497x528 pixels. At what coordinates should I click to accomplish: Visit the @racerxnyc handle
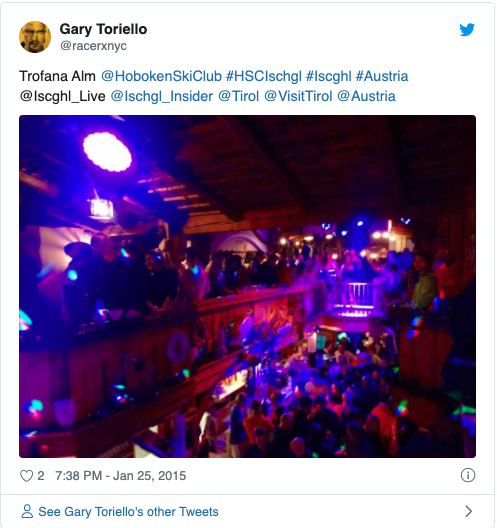[93, 45]
